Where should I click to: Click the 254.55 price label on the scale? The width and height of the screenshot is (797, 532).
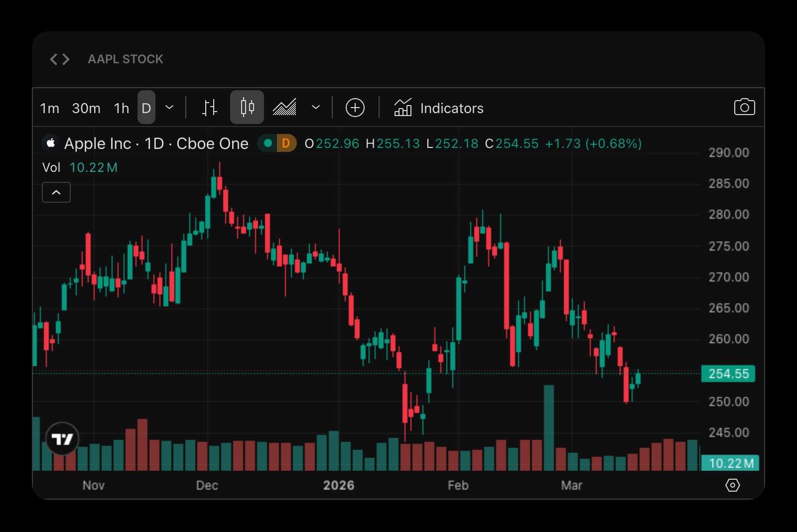(728, 374)
